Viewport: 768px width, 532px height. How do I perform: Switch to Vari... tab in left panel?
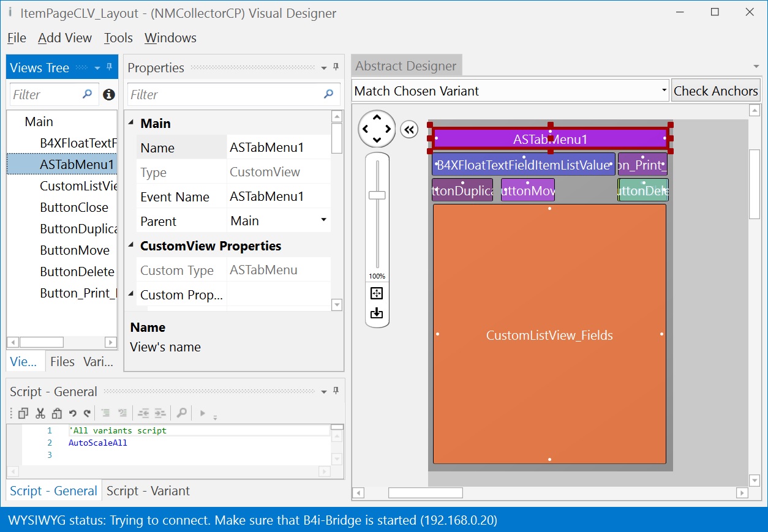click(x=99, y=362)
